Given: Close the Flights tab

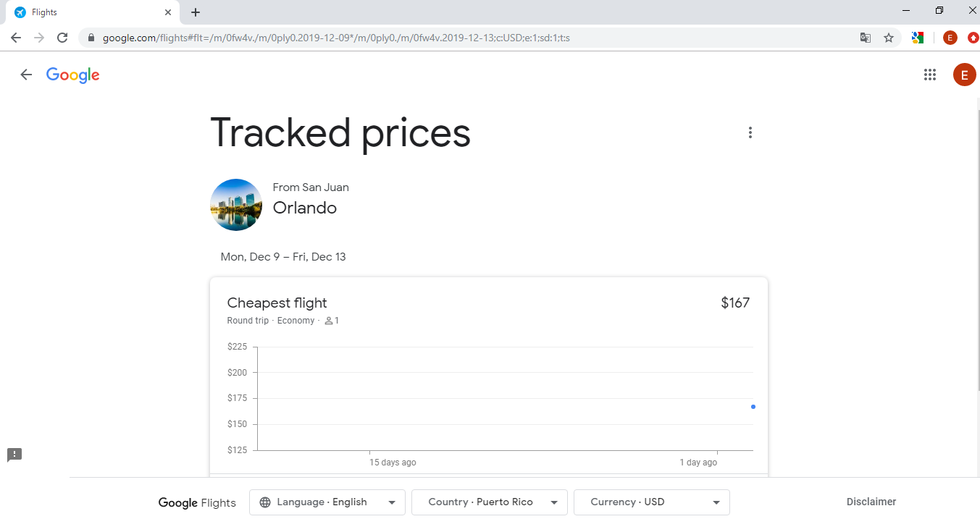Looking at the screenshot, I should (168, 12).
